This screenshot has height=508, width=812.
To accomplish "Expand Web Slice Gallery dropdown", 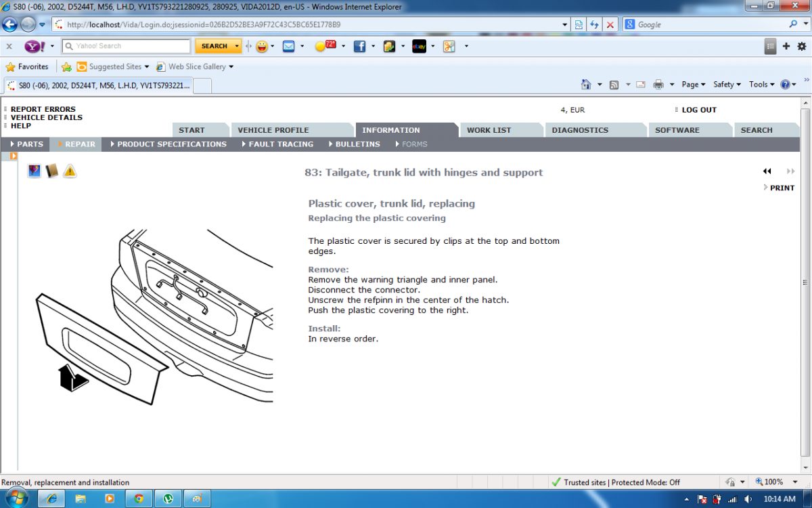I will point(231,67).
